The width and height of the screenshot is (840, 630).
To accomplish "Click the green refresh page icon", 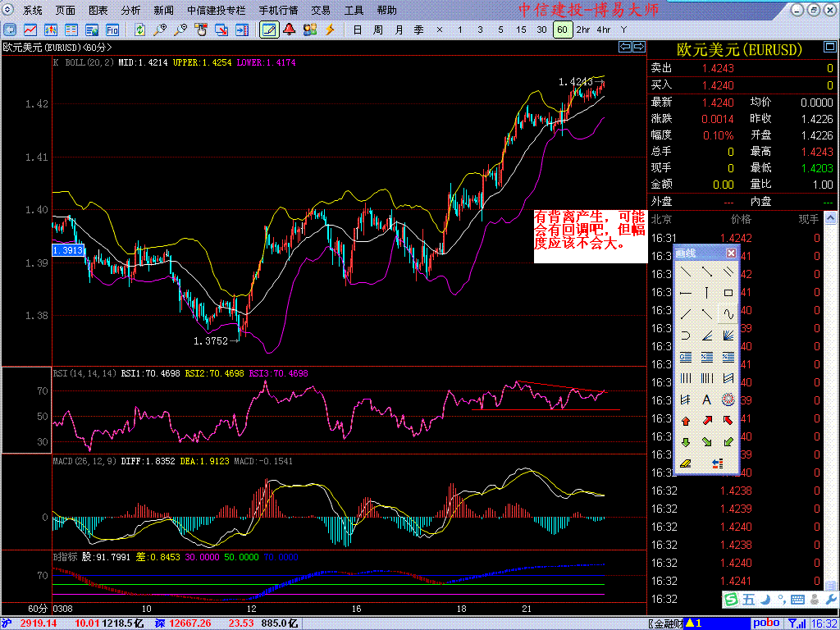I will 139,30.
